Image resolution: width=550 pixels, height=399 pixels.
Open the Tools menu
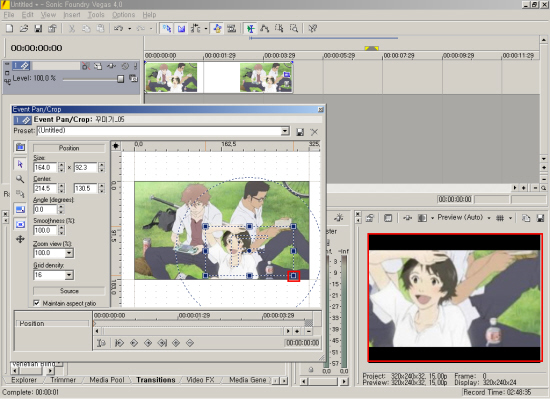point(96,15)
